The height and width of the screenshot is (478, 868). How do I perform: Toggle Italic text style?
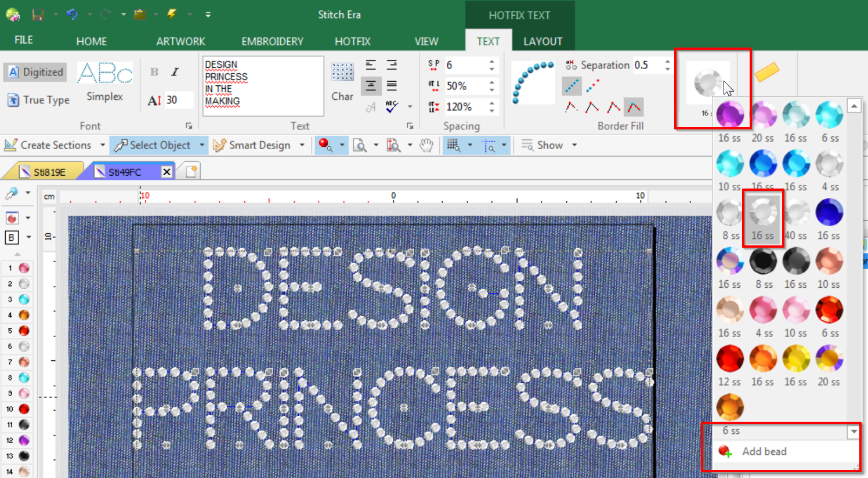[175, 72]
